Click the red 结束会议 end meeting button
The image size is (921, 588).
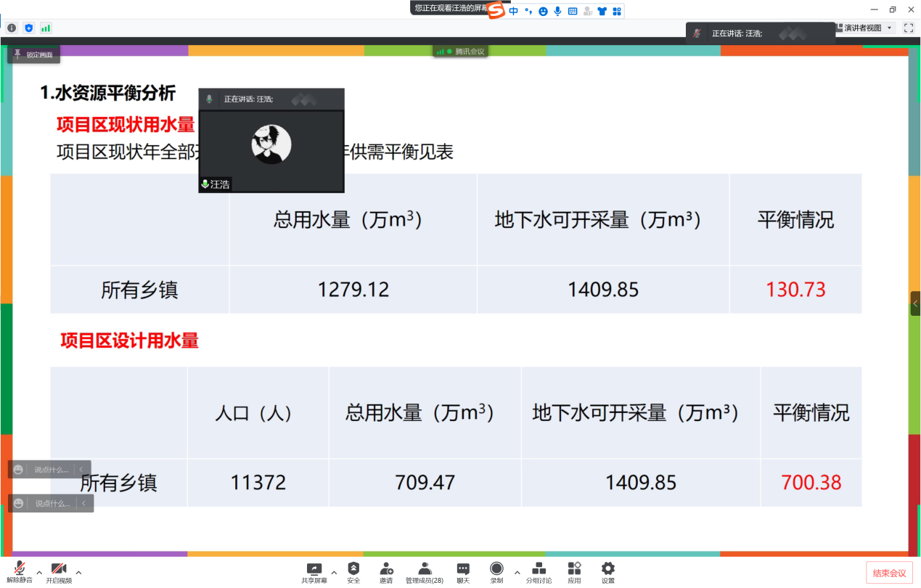point(889,573)
